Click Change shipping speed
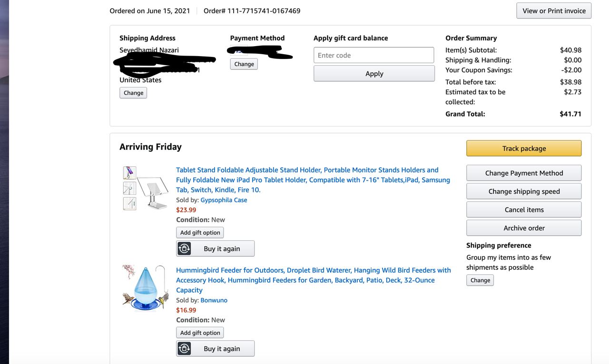609x364 pixels. click(x=524, y=192)
